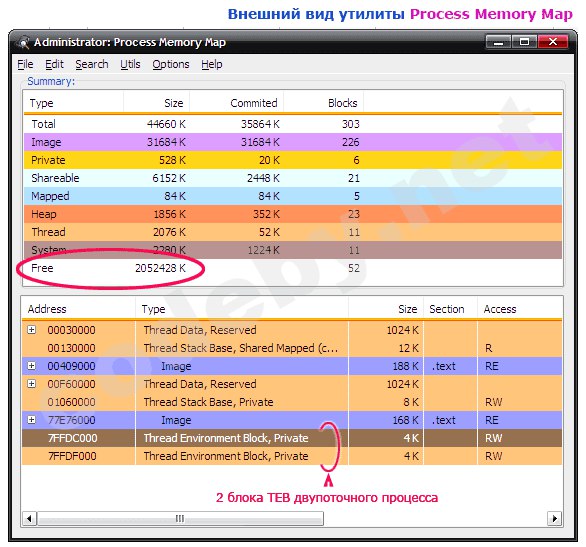Click the Process Memory Map title bar icon
586x547 pixels.
[23, 43]
